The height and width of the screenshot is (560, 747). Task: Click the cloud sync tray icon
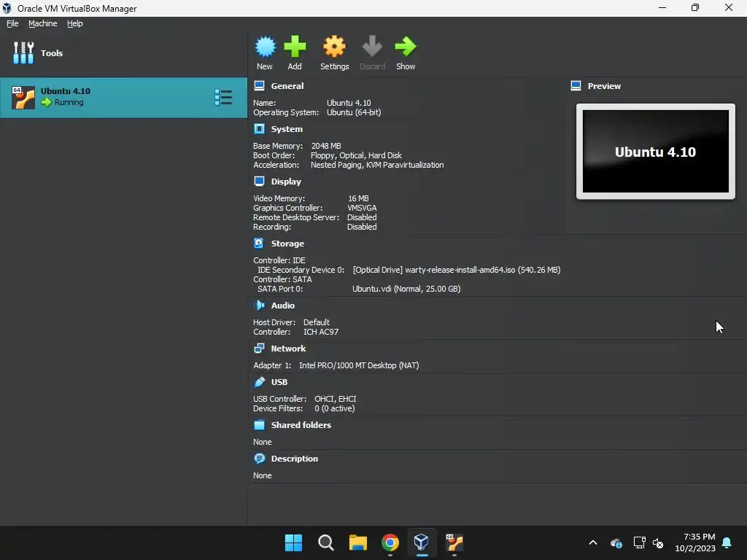tap(616, 542)
